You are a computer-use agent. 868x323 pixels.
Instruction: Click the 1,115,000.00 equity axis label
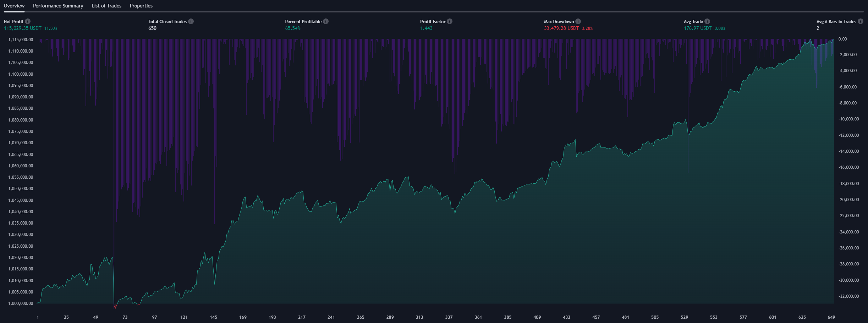[x=21, y=39]
